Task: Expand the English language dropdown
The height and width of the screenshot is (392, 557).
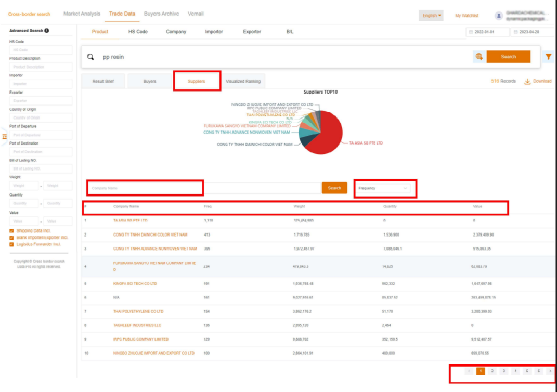Action: point(431,16)
